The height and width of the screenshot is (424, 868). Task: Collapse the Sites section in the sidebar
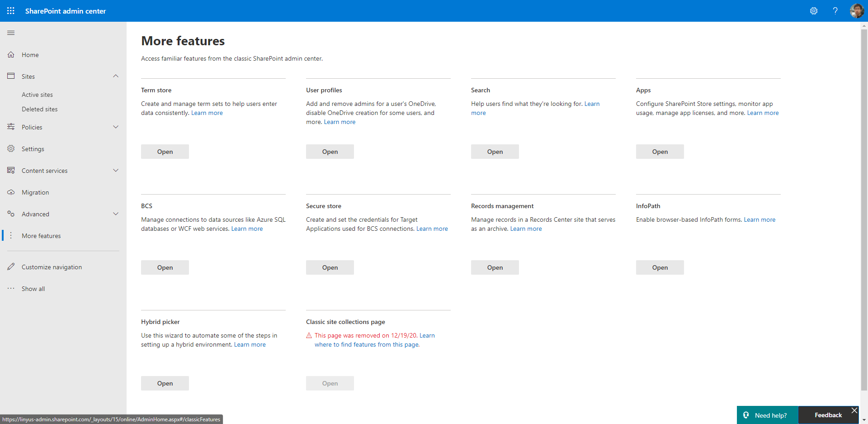tap(116, 76)
